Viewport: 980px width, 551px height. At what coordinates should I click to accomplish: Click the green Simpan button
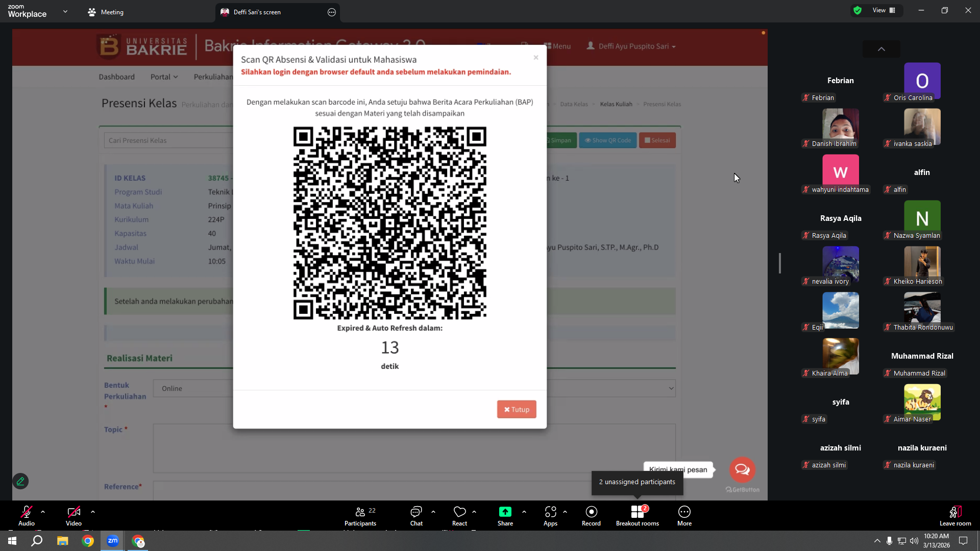[x=560, y=140]
